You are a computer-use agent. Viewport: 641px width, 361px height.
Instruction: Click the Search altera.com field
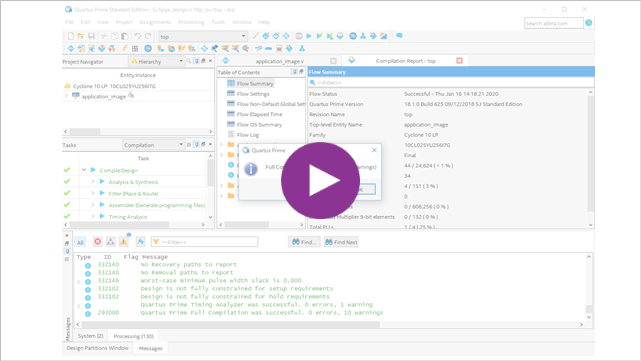pos(554,23)
